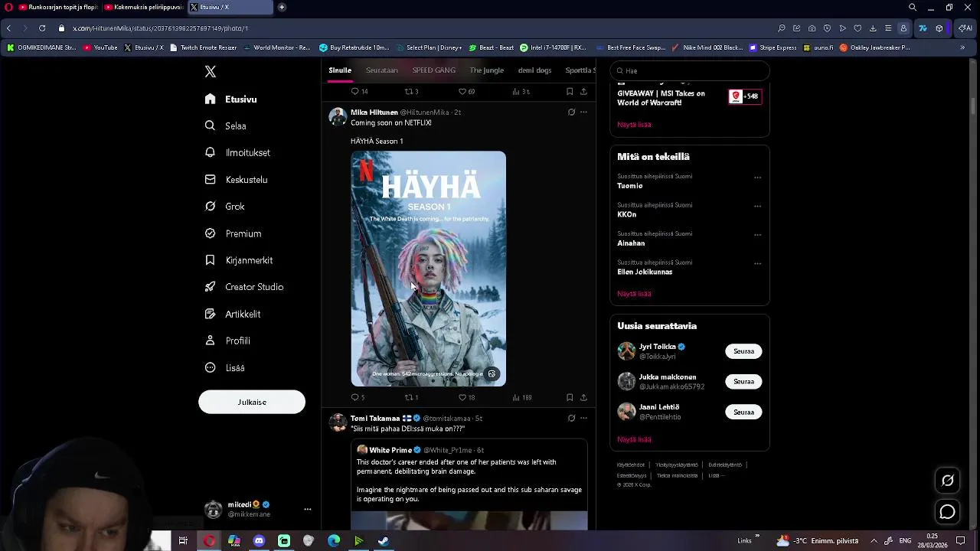980x551 pixels.
Task: Open Profiili page
Action: (227, 341)
